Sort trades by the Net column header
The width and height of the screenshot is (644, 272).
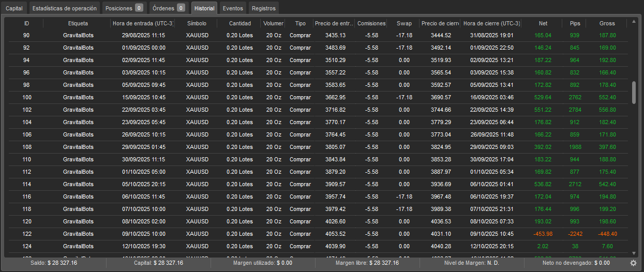543,23
